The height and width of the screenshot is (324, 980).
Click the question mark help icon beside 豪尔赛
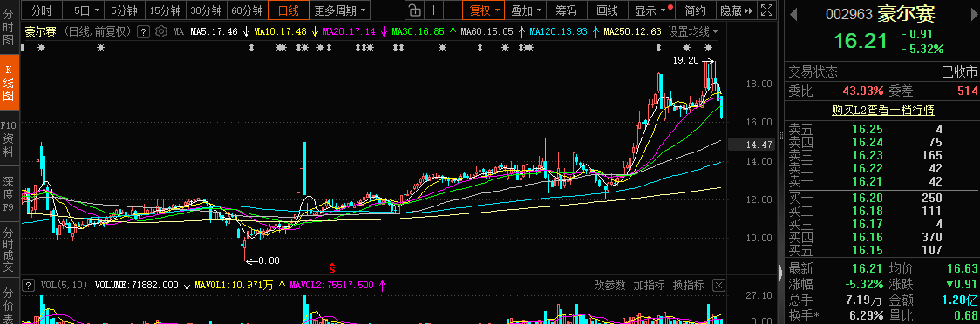[142, 31]
